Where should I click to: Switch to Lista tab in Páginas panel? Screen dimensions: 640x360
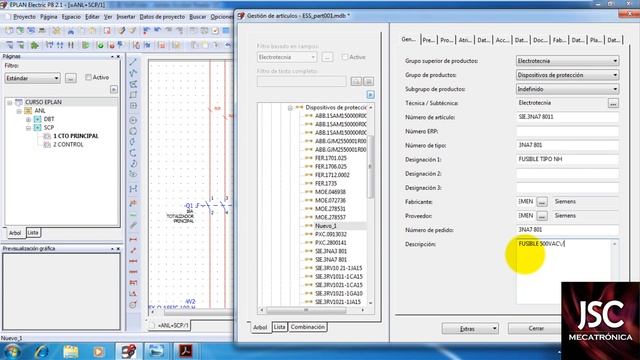[x=33, y=233]
